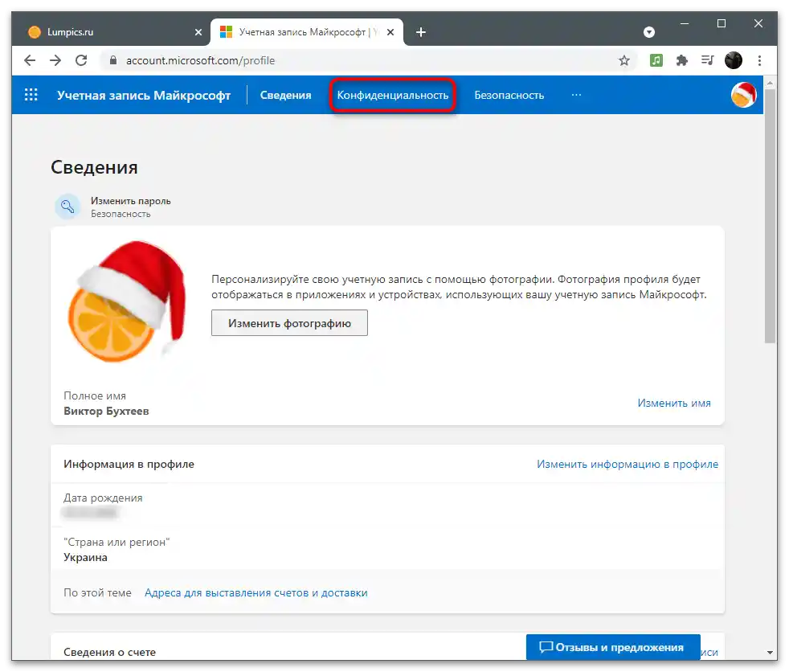Image resolution: width=789 pixels, height=672 pixels.
Task: Open Адреса для выставления счетов и доставки
Action: click(256, 593)
